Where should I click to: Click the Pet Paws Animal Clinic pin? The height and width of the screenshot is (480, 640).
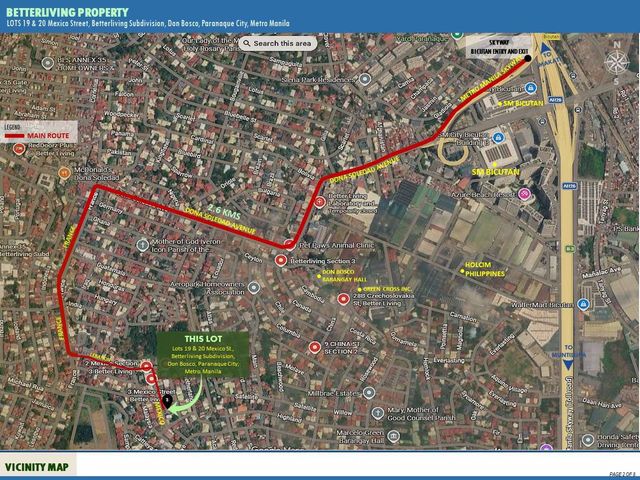point(289,245)
